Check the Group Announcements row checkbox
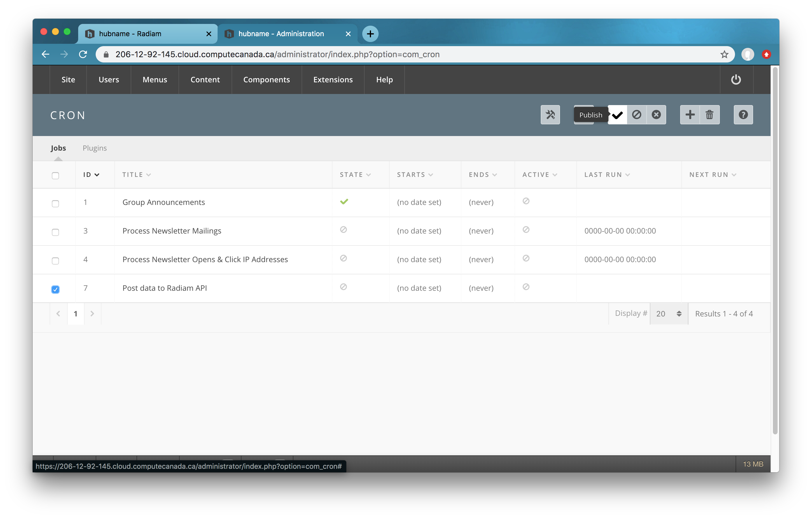This screenshot has height=519, width=812. coord(55,203)
